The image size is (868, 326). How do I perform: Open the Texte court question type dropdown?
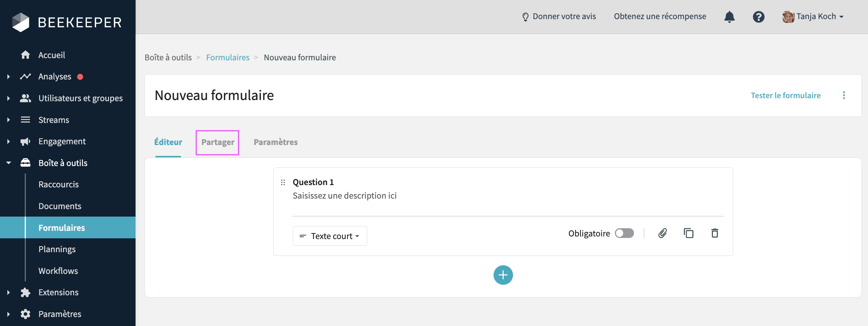click(330, 236)
